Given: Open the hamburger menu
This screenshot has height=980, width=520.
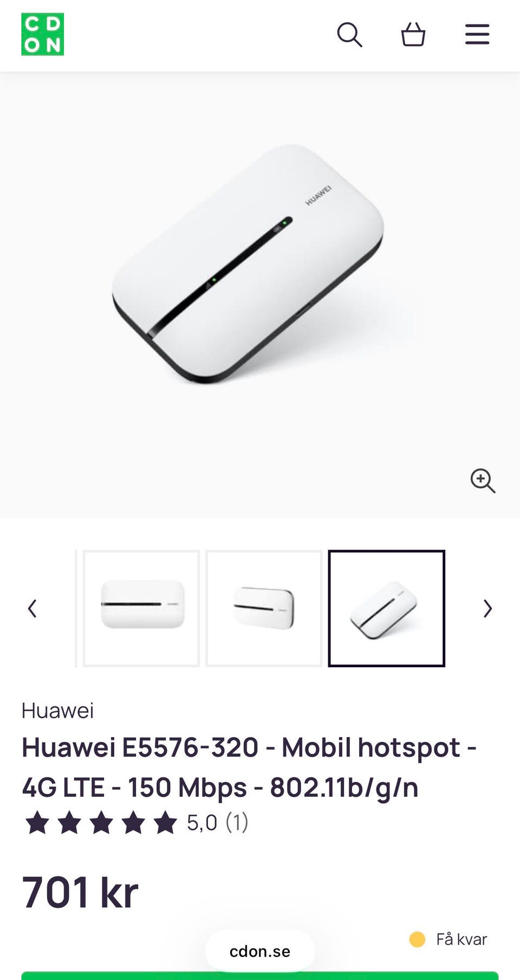Looking at the screenshot, I should [x=477, y=34].
